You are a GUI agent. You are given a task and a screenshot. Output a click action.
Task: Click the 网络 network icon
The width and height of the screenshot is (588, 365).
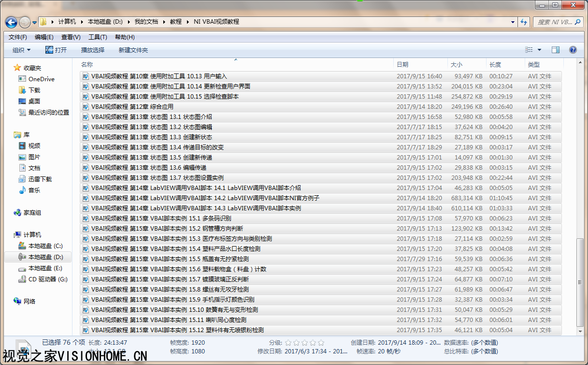tap(17, 301)
